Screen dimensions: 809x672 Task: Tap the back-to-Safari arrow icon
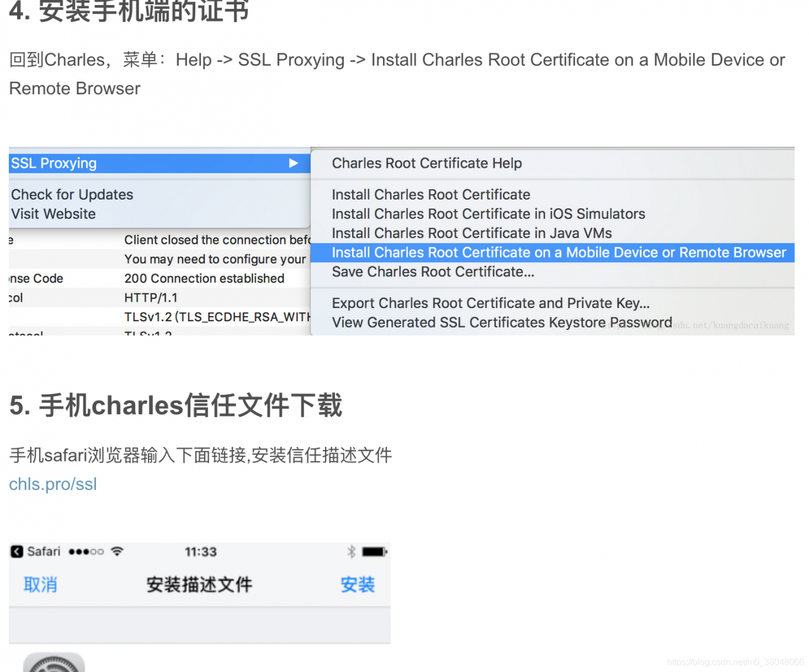[x=17, y=552]
